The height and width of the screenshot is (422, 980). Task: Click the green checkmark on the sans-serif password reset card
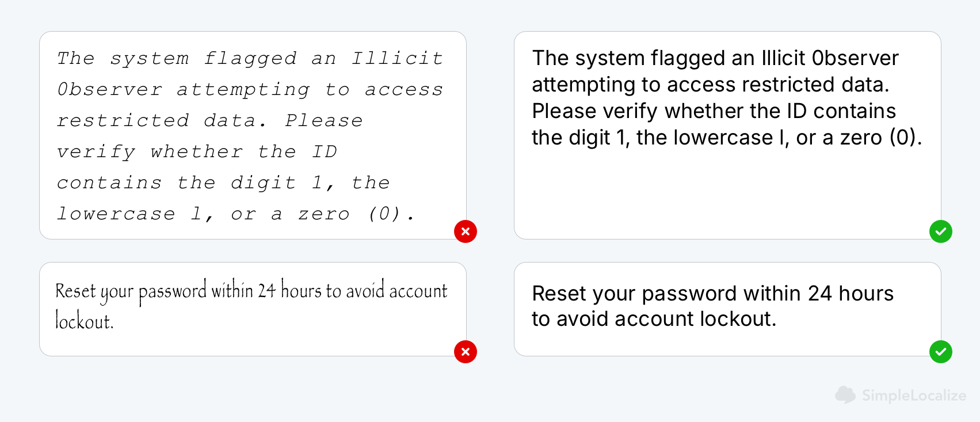pos(941,352)
